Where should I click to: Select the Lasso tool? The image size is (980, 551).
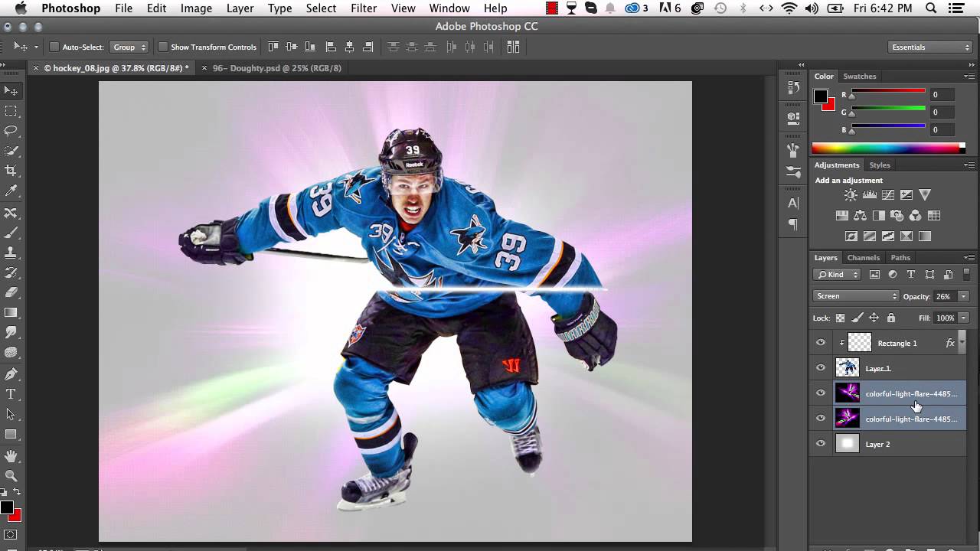[11, 131]
